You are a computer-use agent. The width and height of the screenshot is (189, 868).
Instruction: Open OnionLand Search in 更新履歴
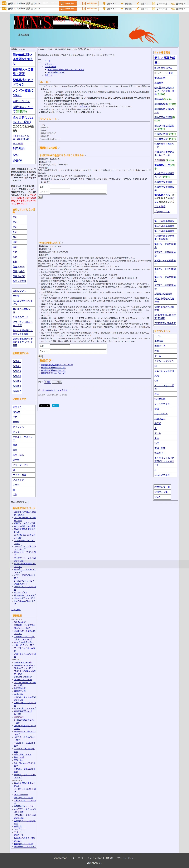[x=23, y=662]
